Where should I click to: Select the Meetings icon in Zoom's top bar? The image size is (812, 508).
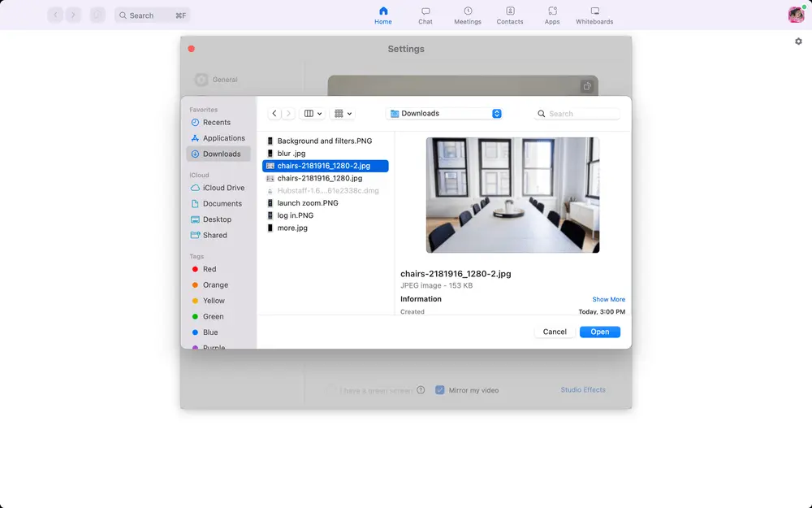coord(467,15)
